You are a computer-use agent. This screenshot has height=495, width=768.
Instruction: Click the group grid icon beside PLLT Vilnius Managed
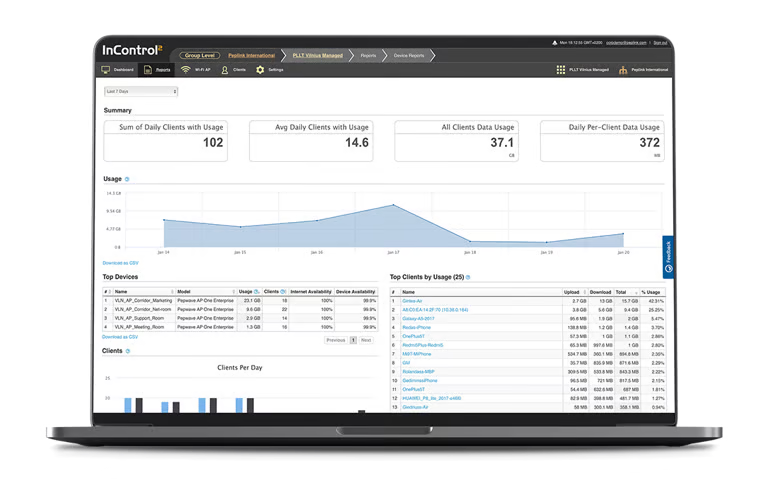tap(561, 70)
